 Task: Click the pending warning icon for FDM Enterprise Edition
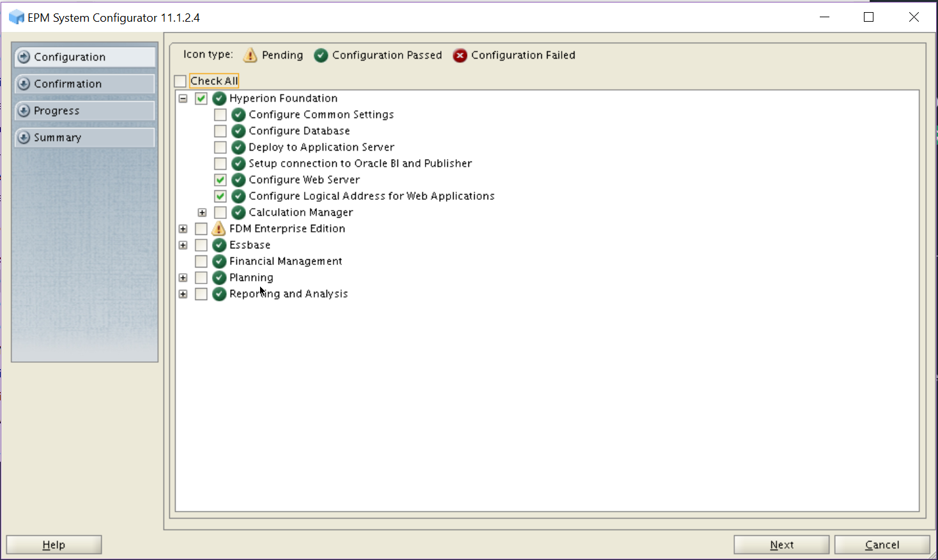pos(219,229)
